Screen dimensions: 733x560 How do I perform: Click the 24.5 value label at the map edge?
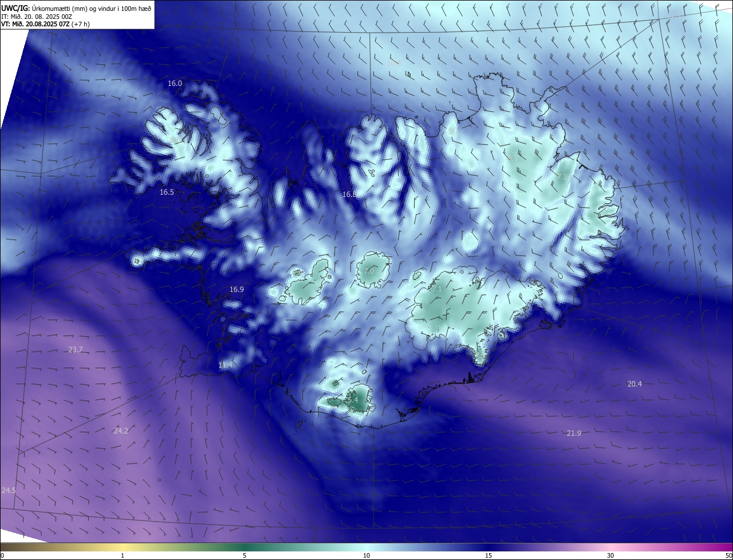(9, 491)
